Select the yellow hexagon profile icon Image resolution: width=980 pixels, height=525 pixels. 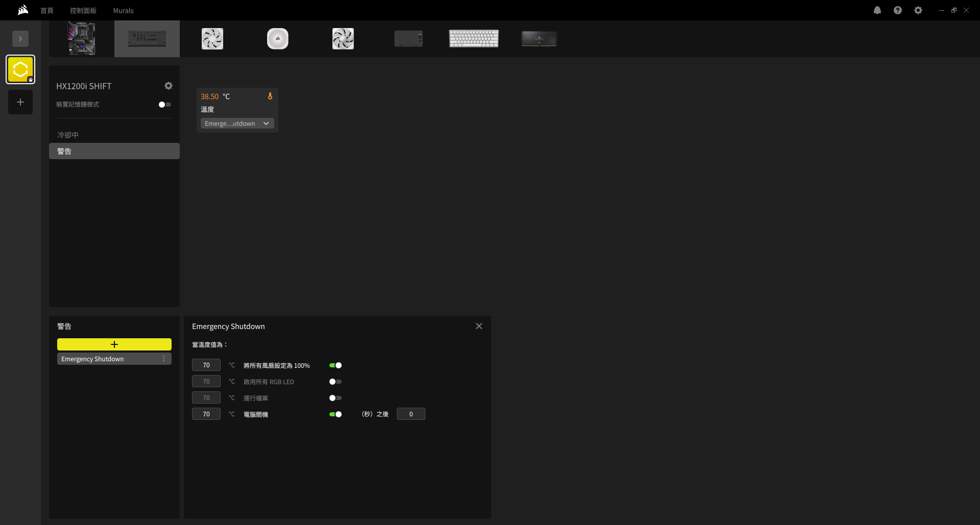[x=20, y=69]
